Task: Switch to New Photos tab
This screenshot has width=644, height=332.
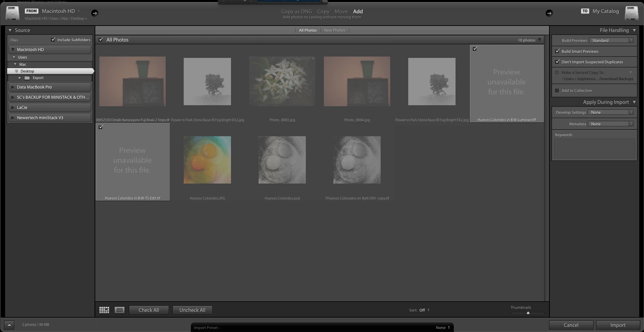Action: pos(335,30)
